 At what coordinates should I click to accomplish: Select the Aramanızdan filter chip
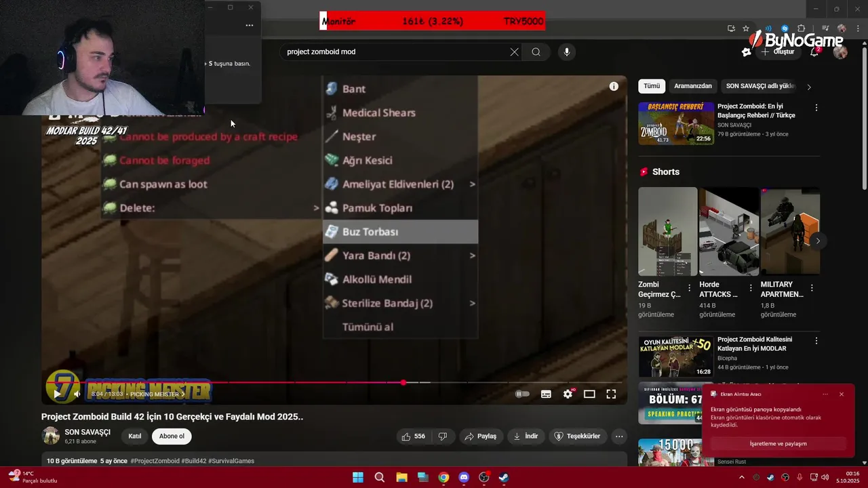click(693, 86)
